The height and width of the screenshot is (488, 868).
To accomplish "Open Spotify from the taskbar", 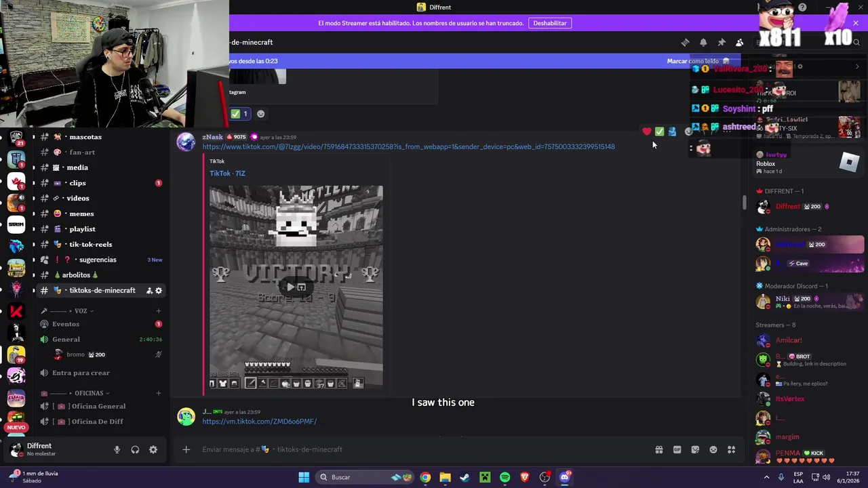I will 505,477.
